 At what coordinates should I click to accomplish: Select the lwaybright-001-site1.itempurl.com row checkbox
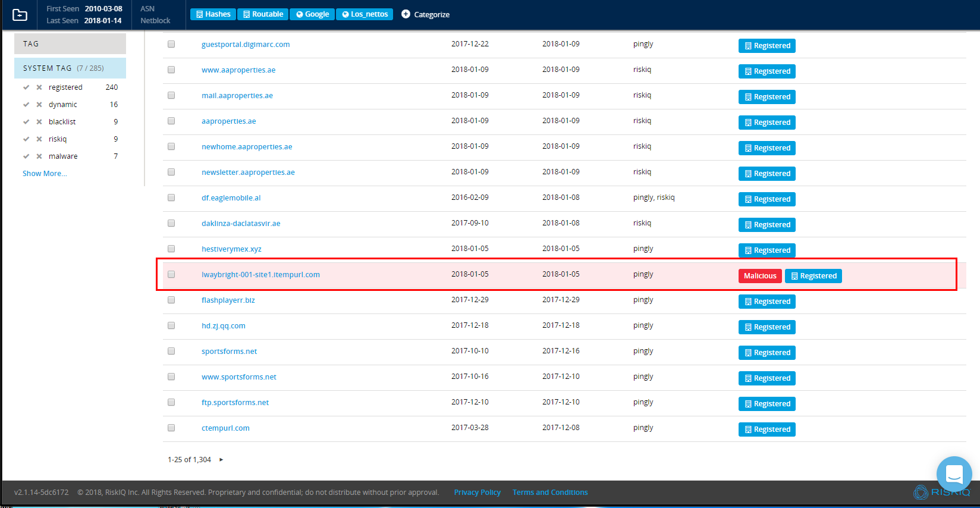[171, 274]
